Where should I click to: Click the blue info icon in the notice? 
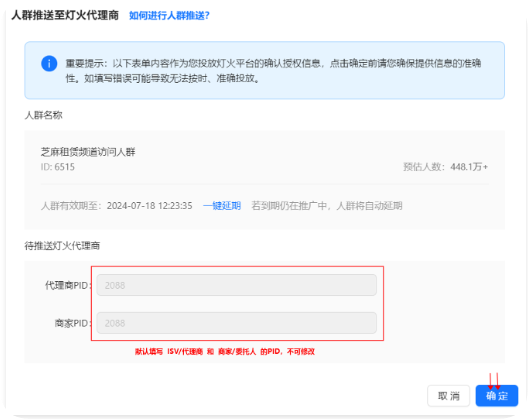click(x=49, y=63)
